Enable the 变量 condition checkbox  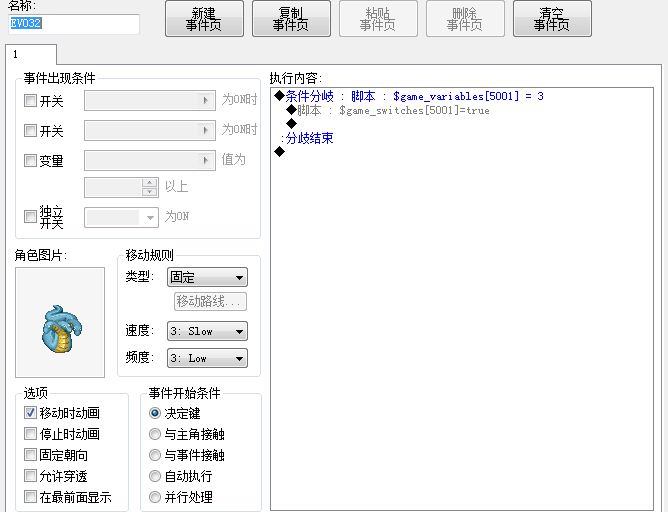(x=30, y=161)
